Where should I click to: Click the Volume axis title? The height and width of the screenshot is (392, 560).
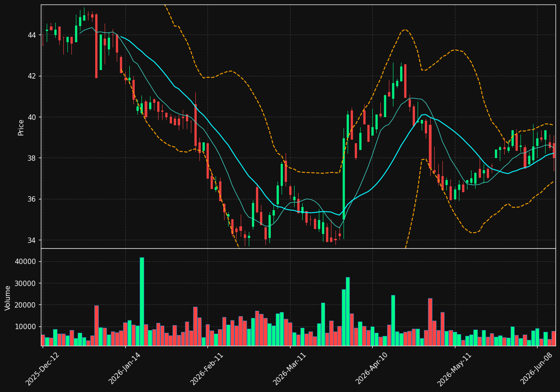tap(8, 298)
